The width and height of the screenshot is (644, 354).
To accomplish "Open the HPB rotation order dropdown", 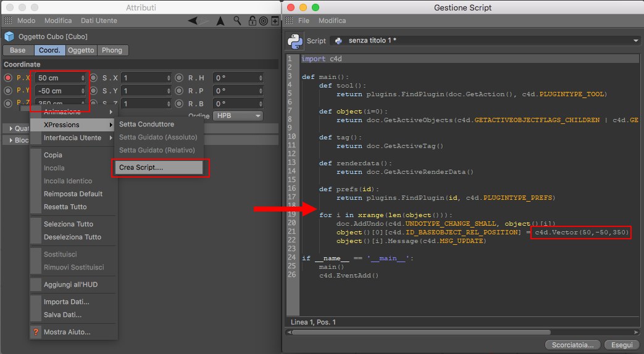I will [238, 116].
